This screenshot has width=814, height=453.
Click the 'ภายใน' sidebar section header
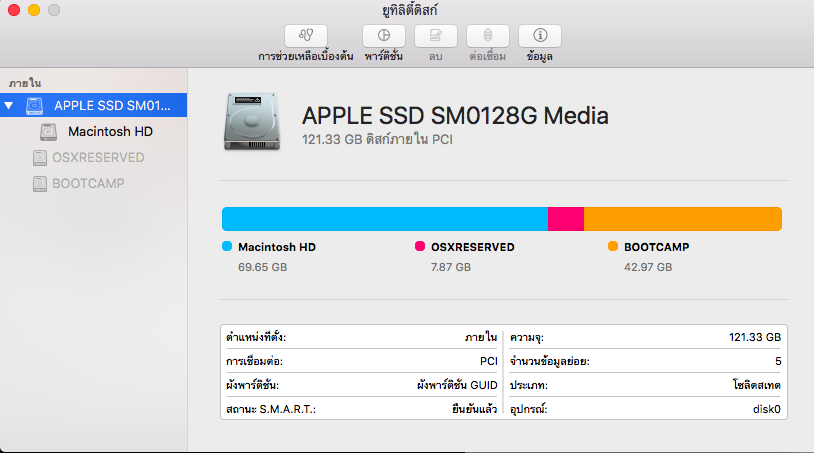(x=25, y=83)
